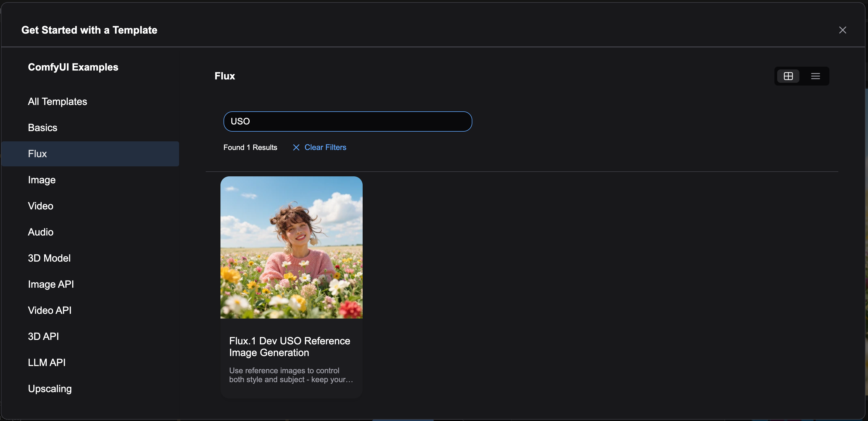Select Basics category

pyautogui.click(x=42, y=127)
